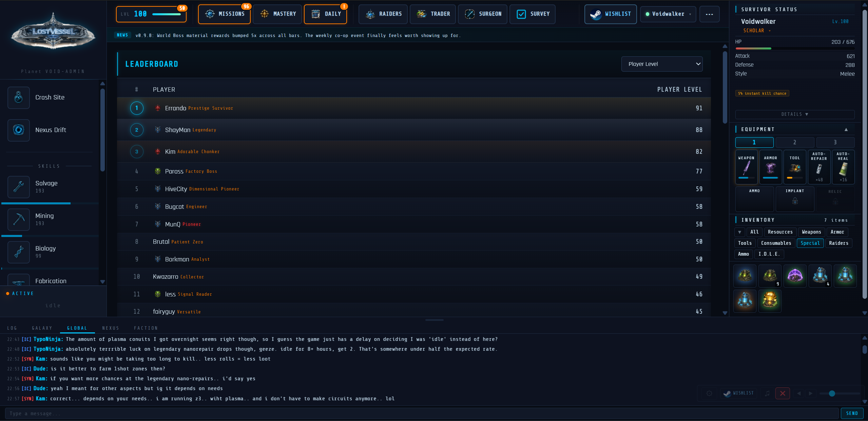Expand the SCHOLAR class dropdown

(x=757, y=31)
